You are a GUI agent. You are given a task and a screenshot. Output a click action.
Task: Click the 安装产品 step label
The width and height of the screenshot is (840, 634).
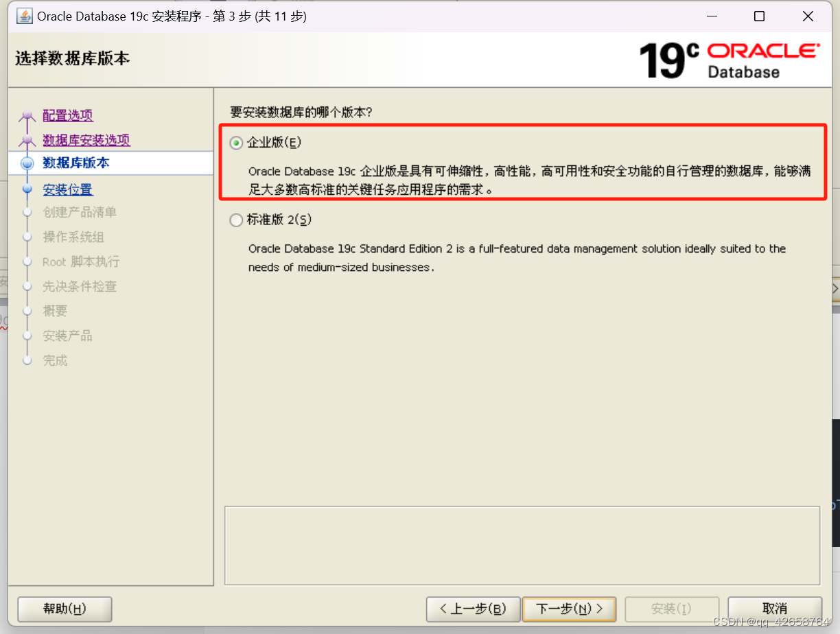67,336
